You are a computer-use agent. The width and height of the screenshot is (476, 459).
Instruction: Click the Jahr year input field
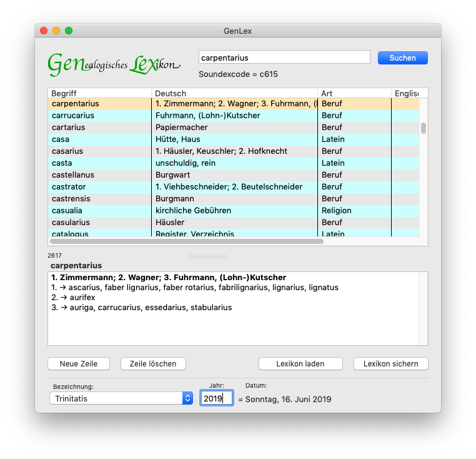click(216, 398)
